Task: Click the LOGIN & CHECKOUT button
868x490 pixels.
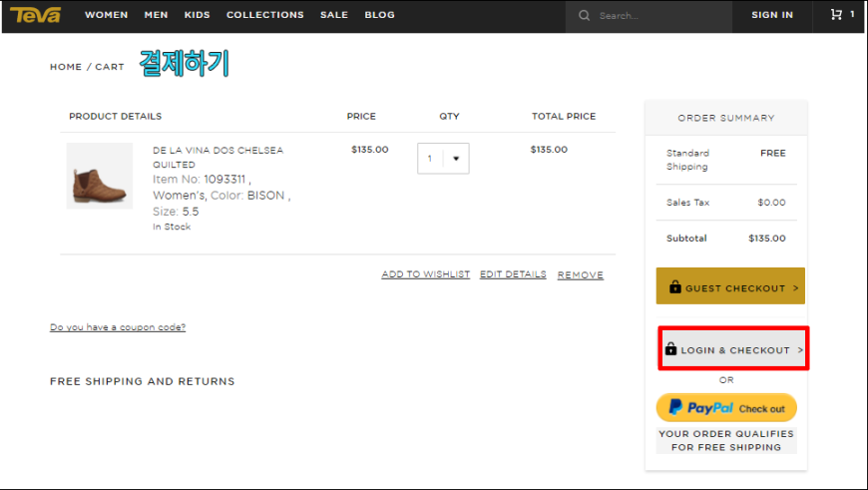Action: [733, 349]
